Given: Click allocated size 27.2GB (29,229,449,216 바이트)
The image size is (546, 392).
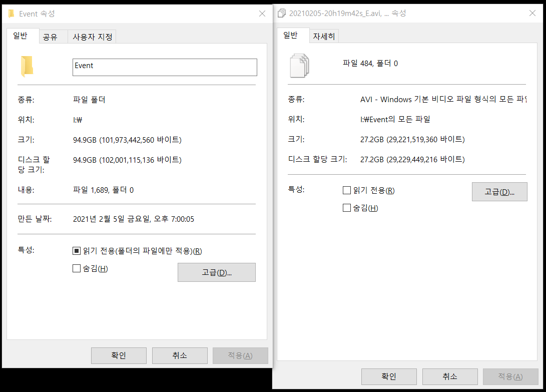Looking at the screenshot, I should coord(412,159).
